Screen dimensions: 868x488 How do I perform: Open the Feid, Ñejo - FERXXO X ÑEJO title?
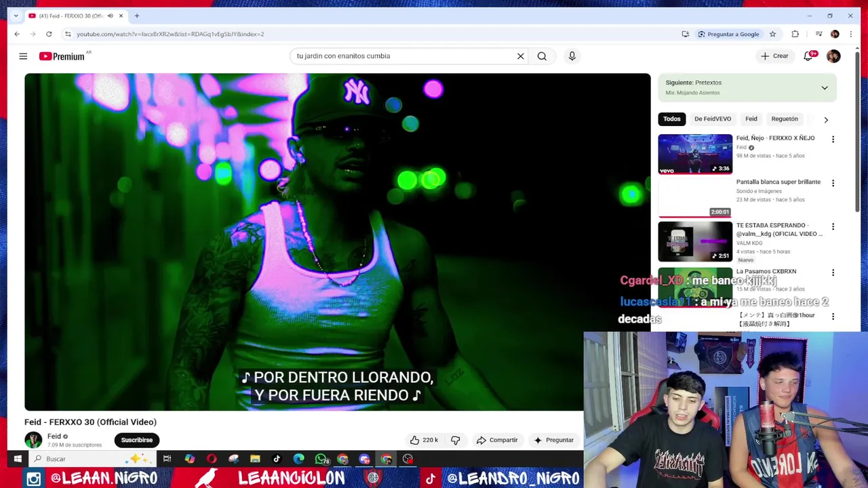tap(775, 138)
